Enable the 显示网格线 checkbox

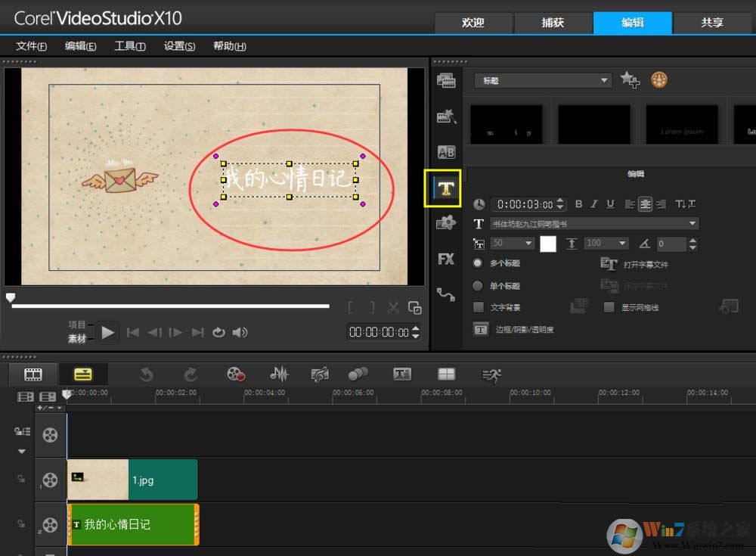point(609,307)
